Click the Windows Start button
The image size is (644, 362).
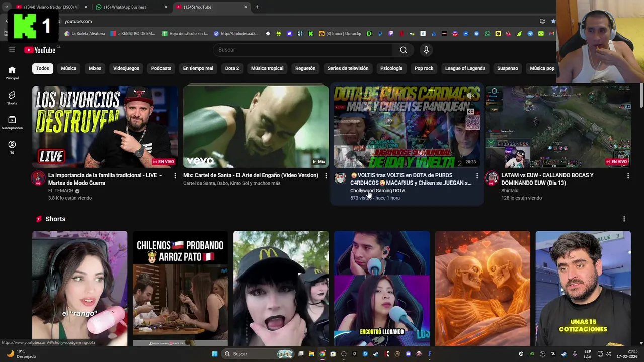(215, 354)
